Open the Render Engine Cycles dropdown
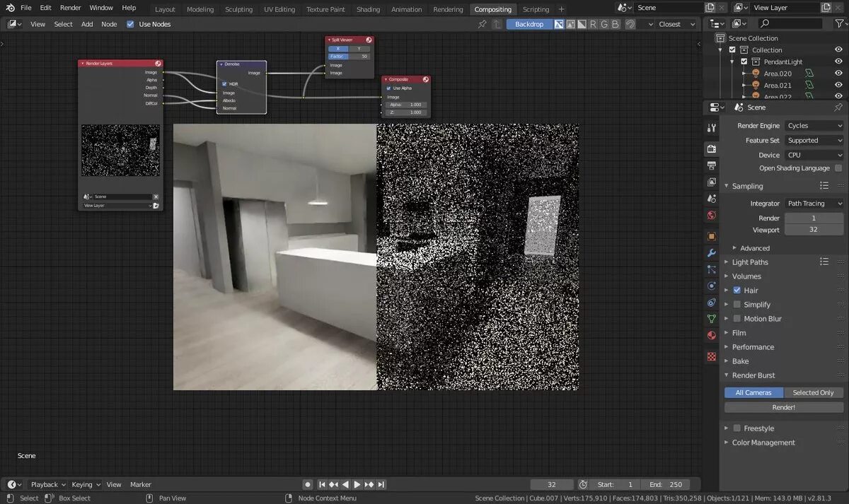The height and width of the screenshot is (504, 849). click(814, 126)
